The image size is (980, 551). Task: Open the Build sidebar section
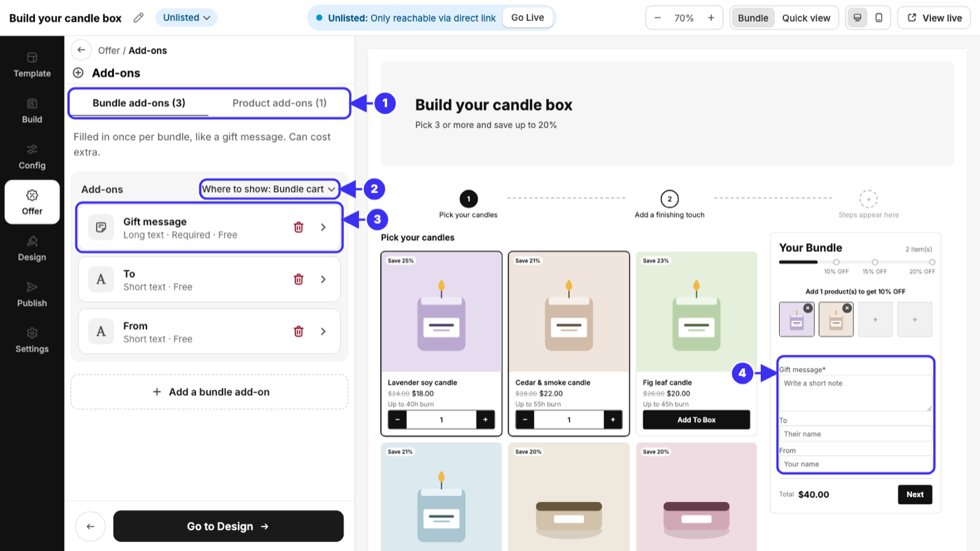(32, 111)
